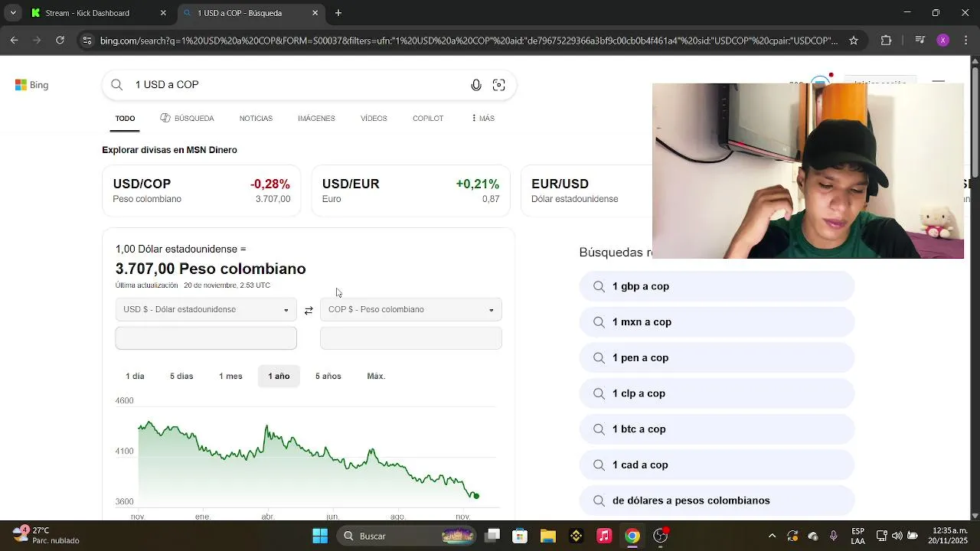
Task: Open tab search chevron in Chrome
Action: (13, 13)
